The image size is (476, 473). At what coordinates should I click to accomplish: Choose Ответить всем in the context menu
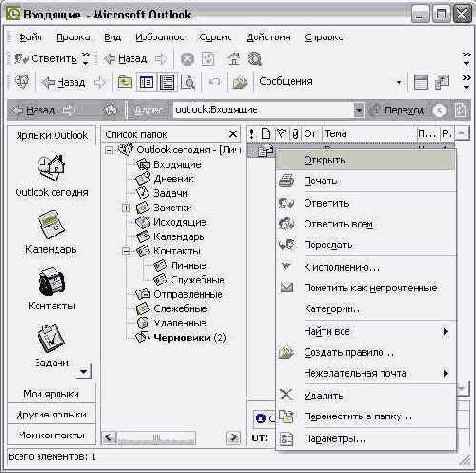(x=366, y=224)
